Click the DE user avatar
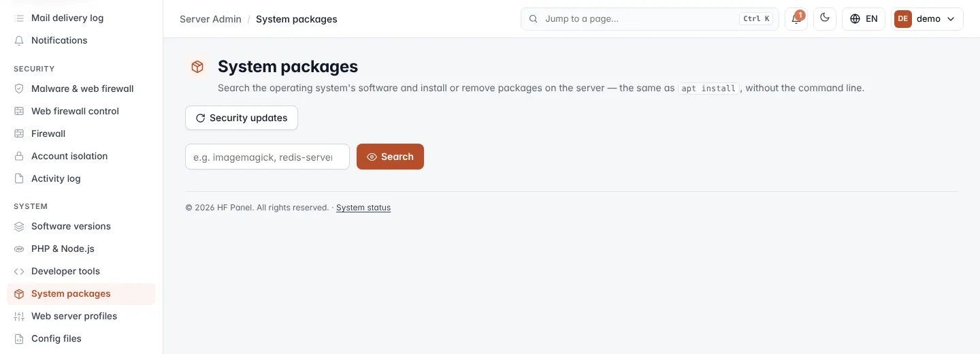Viewport: 980px width, 354px height. tap(903, 19)
